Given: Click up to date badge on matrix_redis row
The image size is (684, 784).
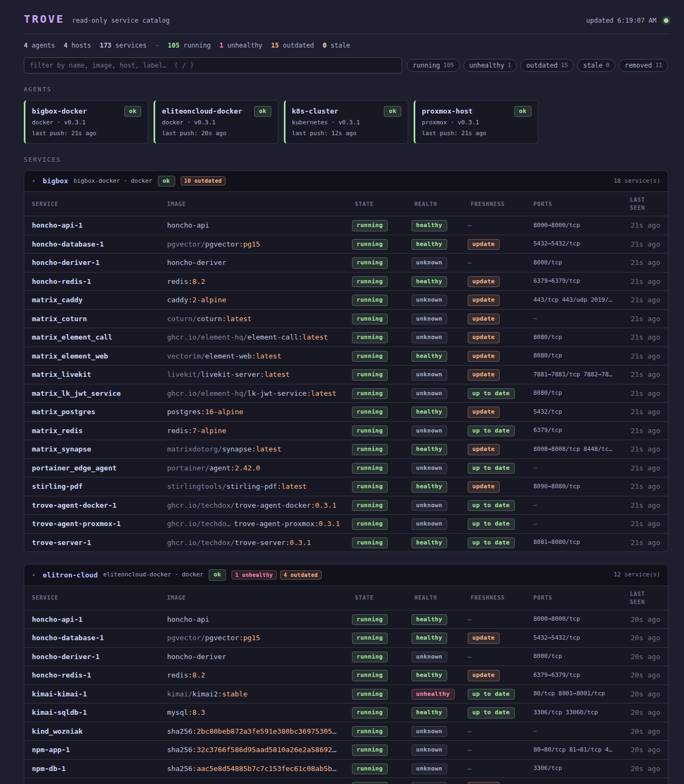Looking at the screenshot, I should point(491,431).
